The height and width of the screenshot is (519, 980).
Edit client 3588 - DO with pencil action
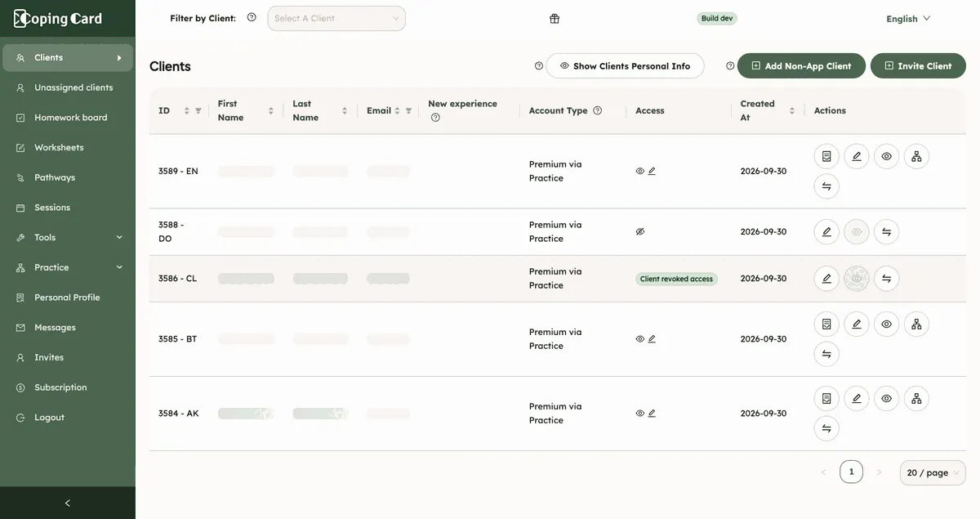[x=826, y=232]
